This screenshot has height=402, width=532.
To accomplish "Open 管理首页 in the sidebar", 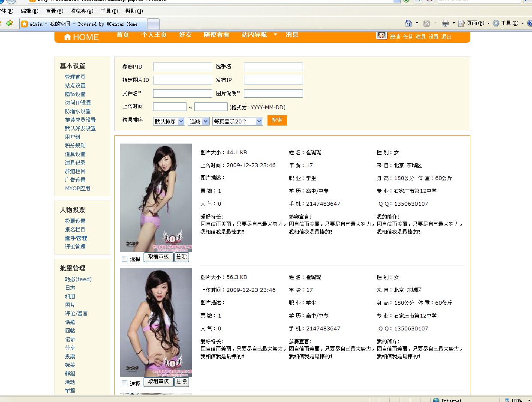I will 75,77.
